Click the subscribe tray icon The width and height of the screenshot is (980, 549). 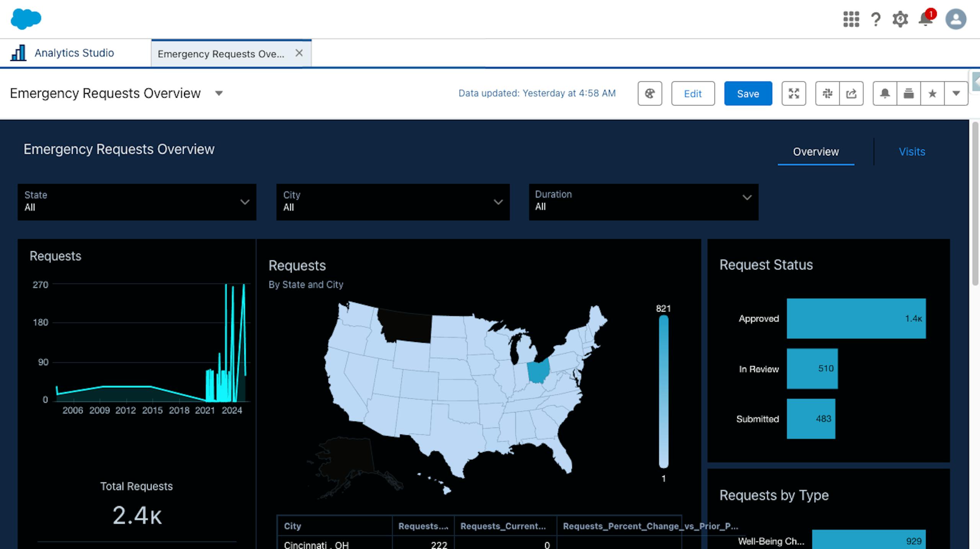pyautogui.click(x=908, y=93)
